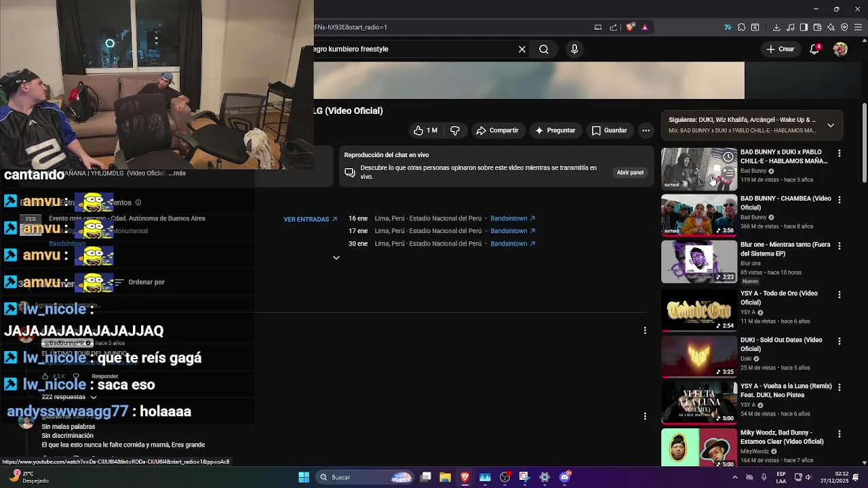The image size is (868, 488).
Task: Play YSY A Todo de Oro thumbnail
Action: coord(699,310)
